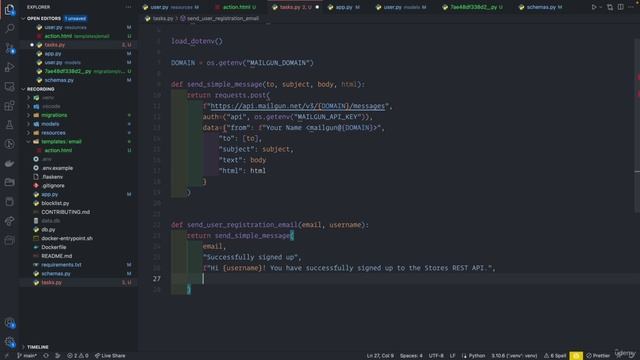Switch to the action.html tab
This screenshot has height=360, width=640.
coord(236,7)
